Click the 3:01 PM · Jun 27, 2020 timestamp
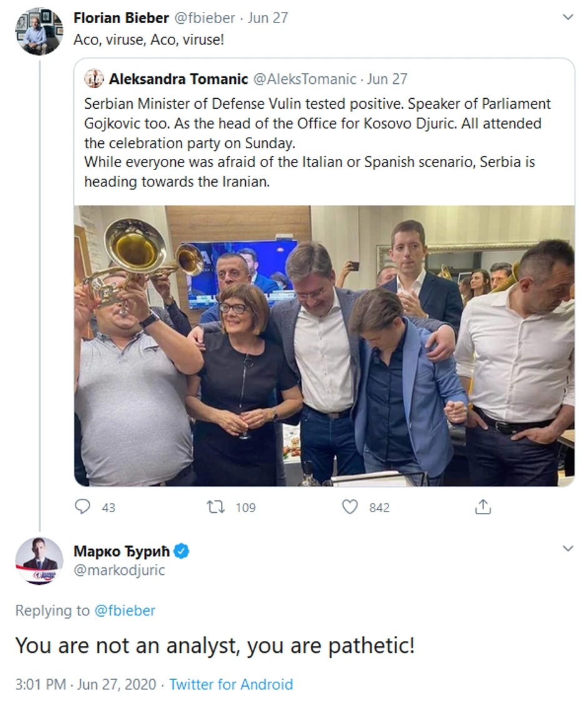Viewport: 588px width, 708px height. pyautogui.click(x=85, y=684)
